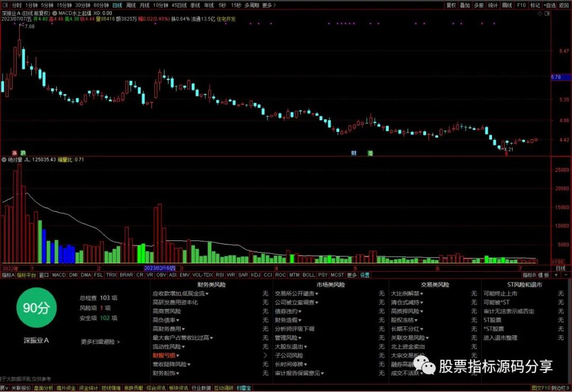Click the arrow next to 财报亏损 row
Image resolution: width=572 pixels, height=392 pixels.
pyautogui.click(x=265, y=355)
